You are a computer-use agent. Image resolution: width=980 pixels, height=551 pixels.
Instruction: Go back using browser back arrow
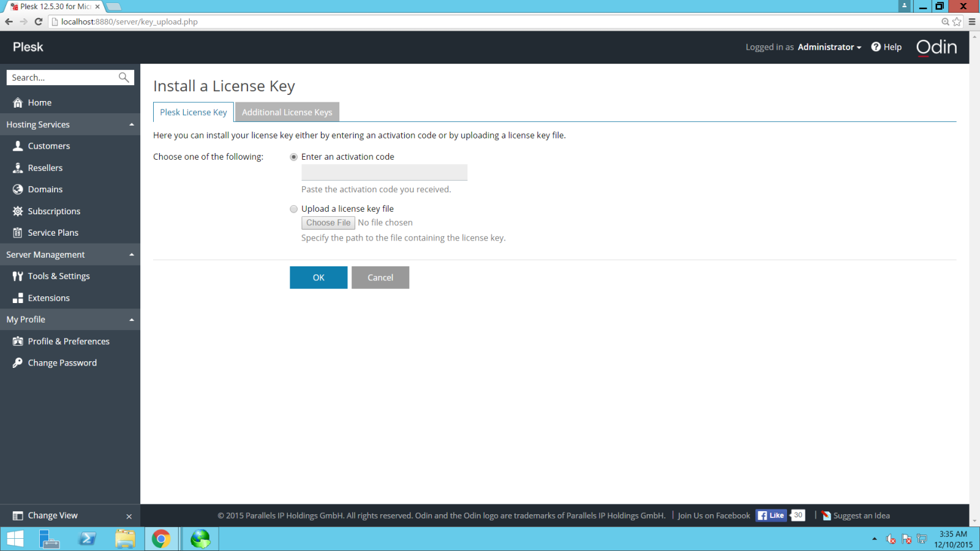click(9, 21)
